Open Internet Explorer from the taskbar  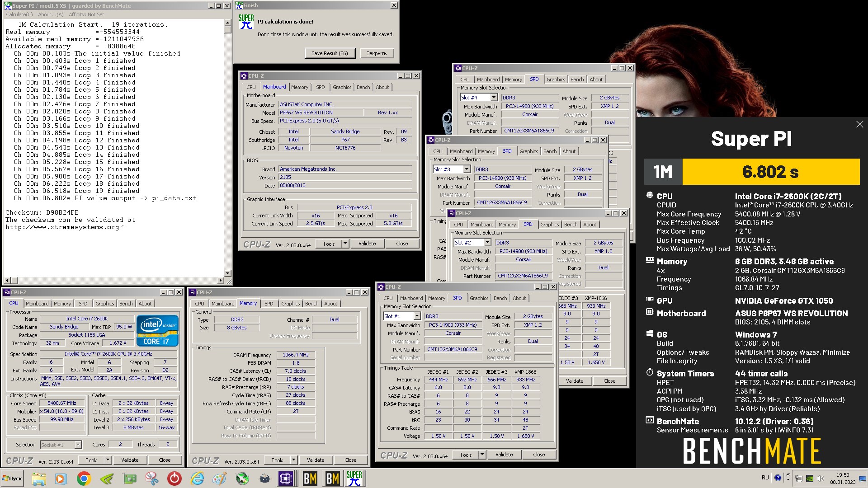(x=197, y=479)
